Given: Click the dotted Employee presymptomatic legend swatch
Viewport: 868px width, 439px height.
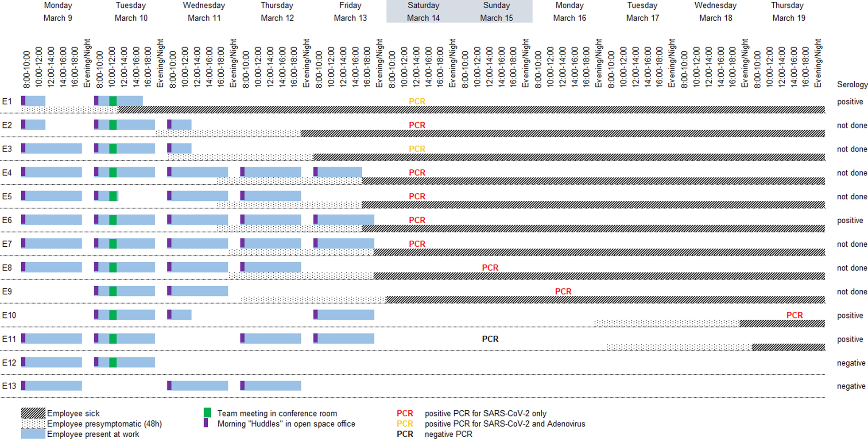Looking at the screenshot, I should pos(33,423).
